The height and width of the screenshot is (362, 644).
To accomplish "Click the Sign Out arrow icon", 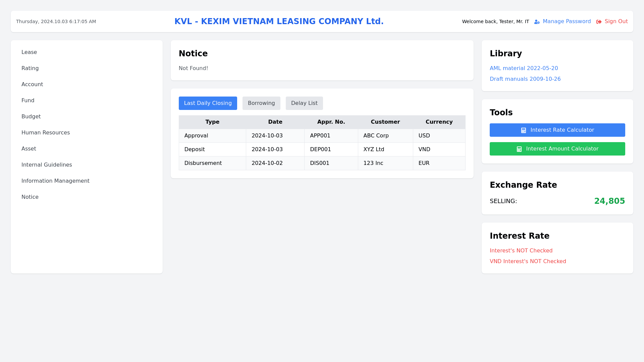I will pyautogui.click(x=599, y=22).
